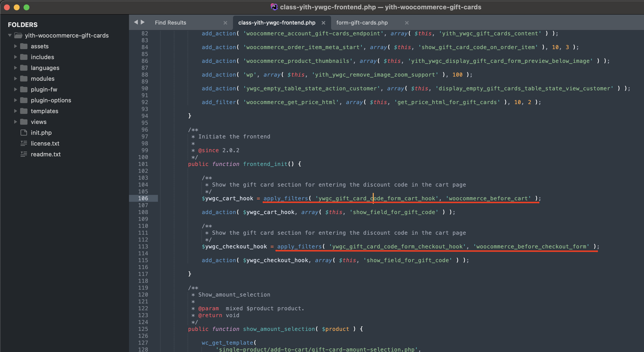Go to next tab with right arrow
This screenshot has width=644, height=352.
(143, 22)
